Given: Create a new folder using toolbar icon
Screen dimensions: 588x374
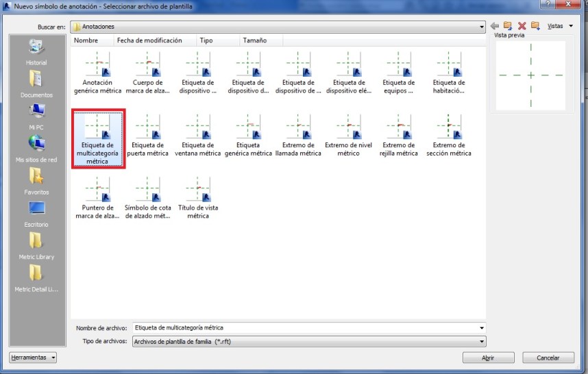Looking at the screenshot, I should pyautogui.click(x=535, y=26).
